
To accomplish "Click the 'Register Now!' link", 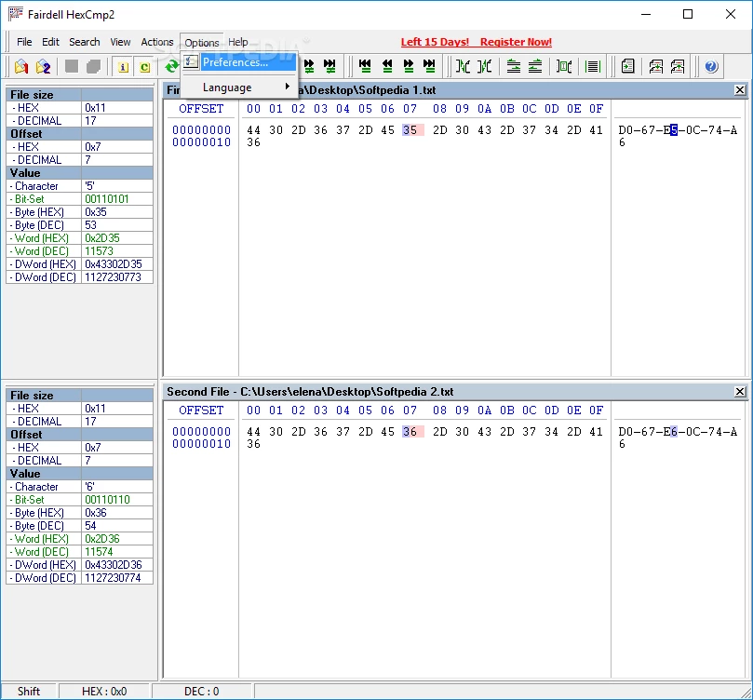I will point(516,42).
